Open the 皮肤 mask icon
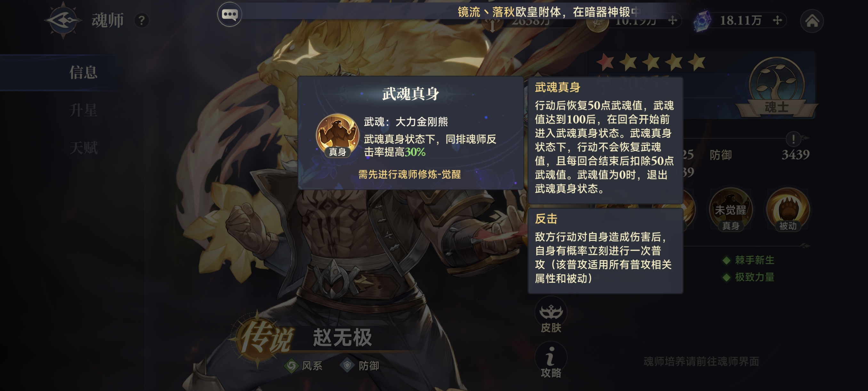 coord(551,316)
